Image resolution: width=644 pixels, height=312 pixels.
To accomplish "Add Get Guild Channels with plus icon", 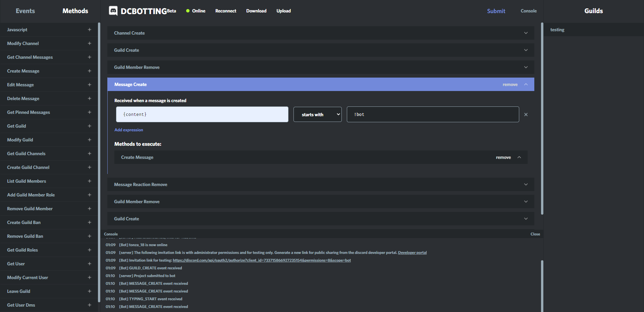I will [x=90, y=153].
